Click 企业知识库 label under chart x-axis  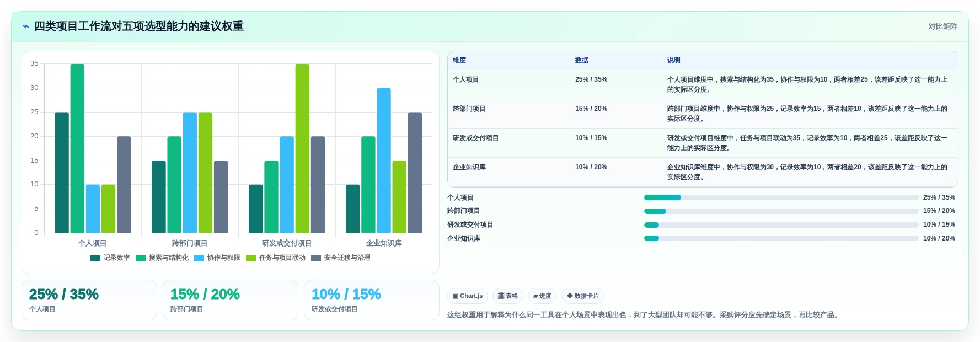click(x=384, y=243)
